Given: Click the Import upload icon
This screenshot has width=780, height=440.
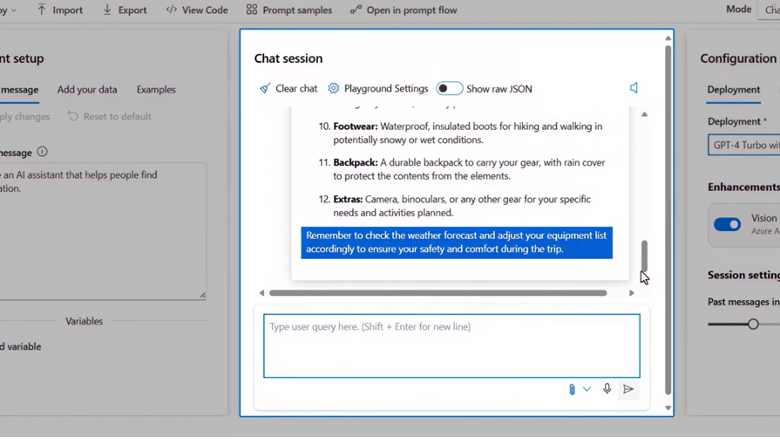Looking at the screenshot, I should coord(41,9).
